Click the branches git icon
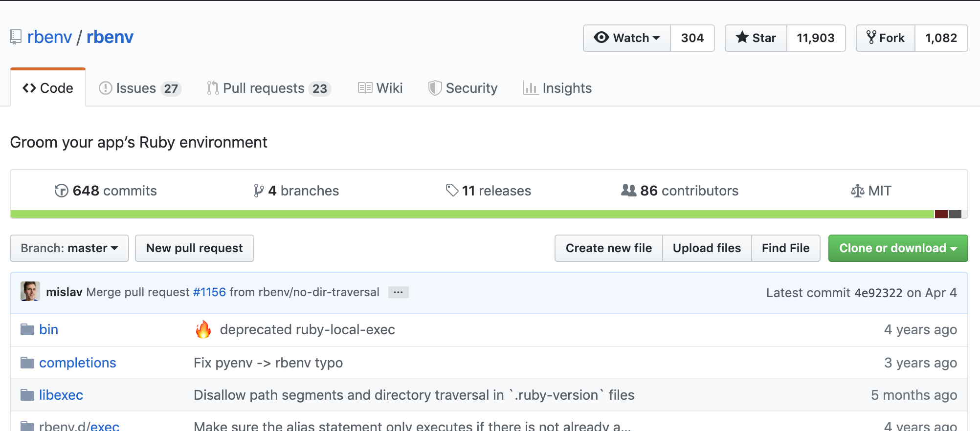Viewport: 980px width, 431px height. pyautogui.click(x=259, y=191)
